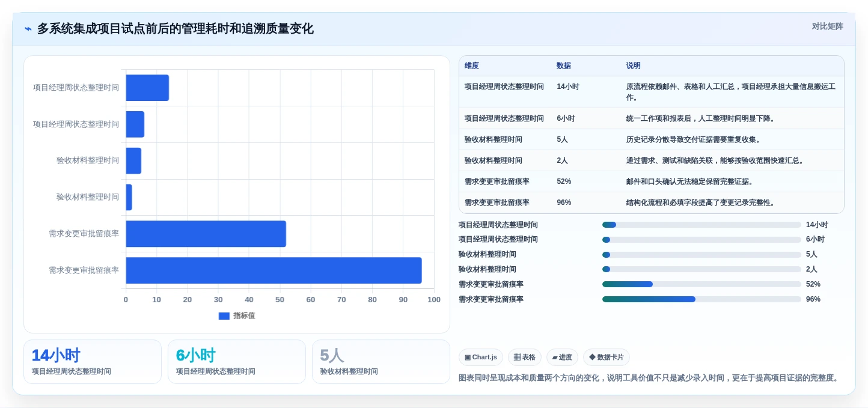Open the 14小时 项目经理周状态整理时间 data card
This screenshot has height=408, width=868.
pos(93,362)
